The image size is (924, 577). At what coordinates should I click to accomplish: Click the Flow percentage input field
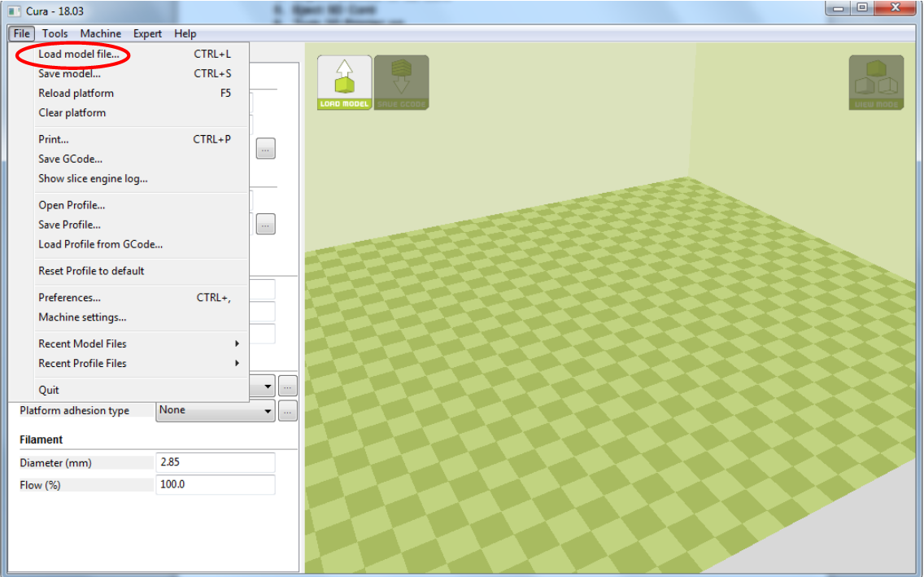coord(215,485)
